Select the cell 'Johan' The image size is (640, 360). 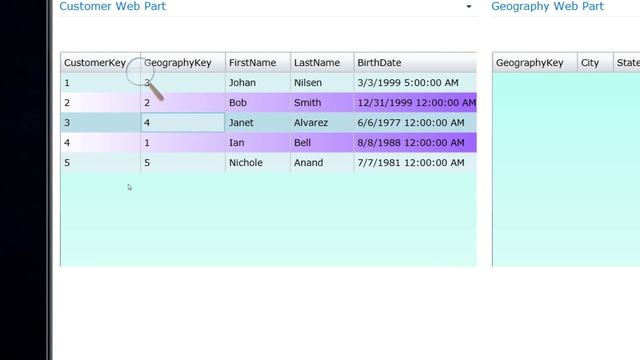pyautogui.click(x=258, y=82)
